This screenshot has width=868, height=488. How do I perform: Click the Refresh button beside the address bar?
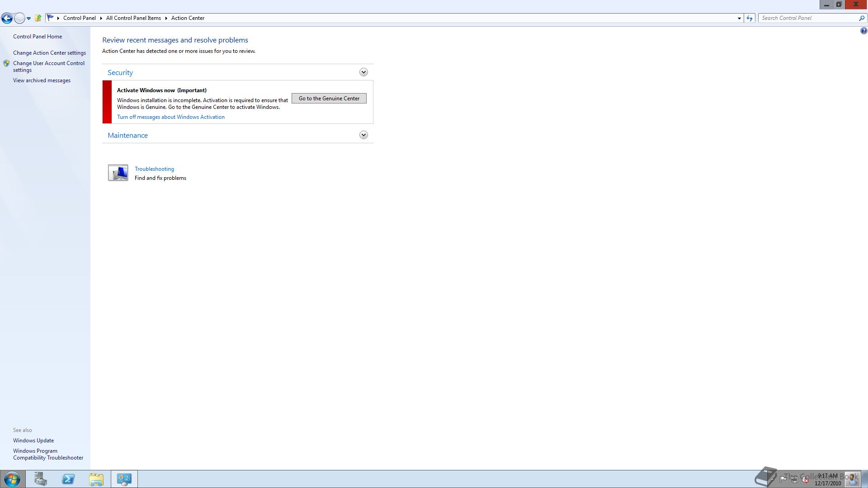click(750, 18)
